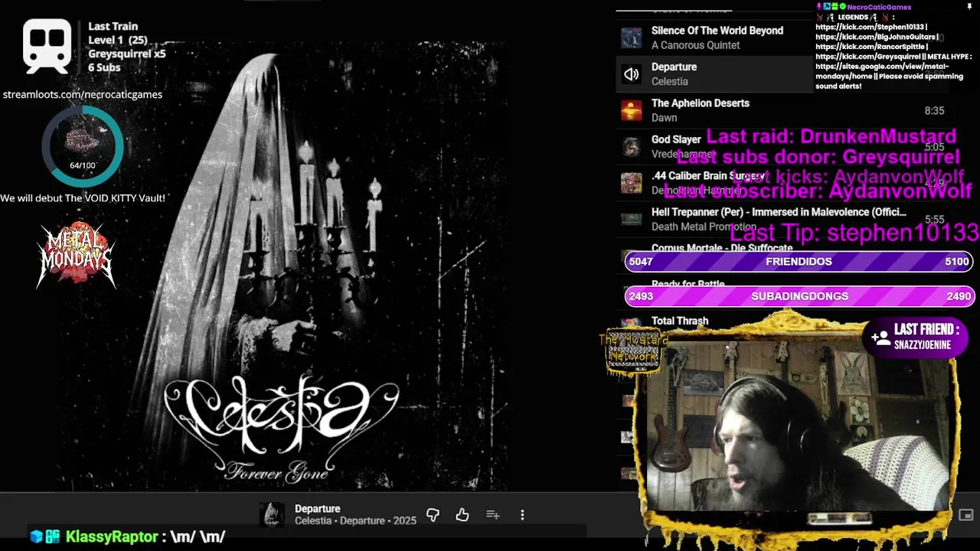Click the Departure album thumbnail in player bar

tap(272, 515)
